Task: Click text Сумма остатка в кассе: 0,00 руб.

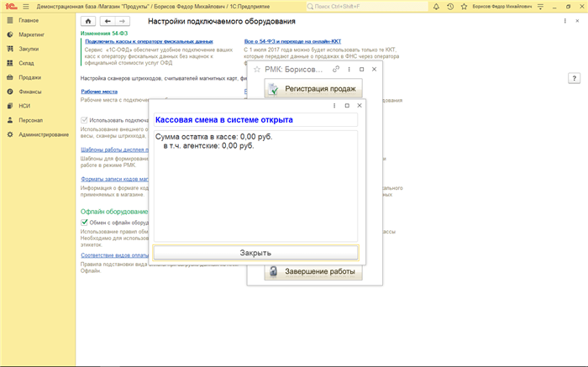Action: [213, 137]
